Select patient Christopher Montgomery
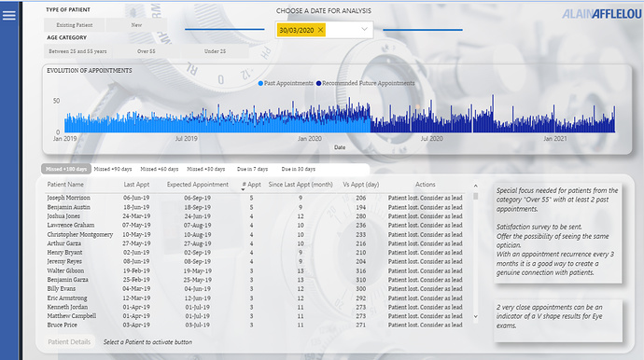The image size is (644, 360). [x=80, y=235]
